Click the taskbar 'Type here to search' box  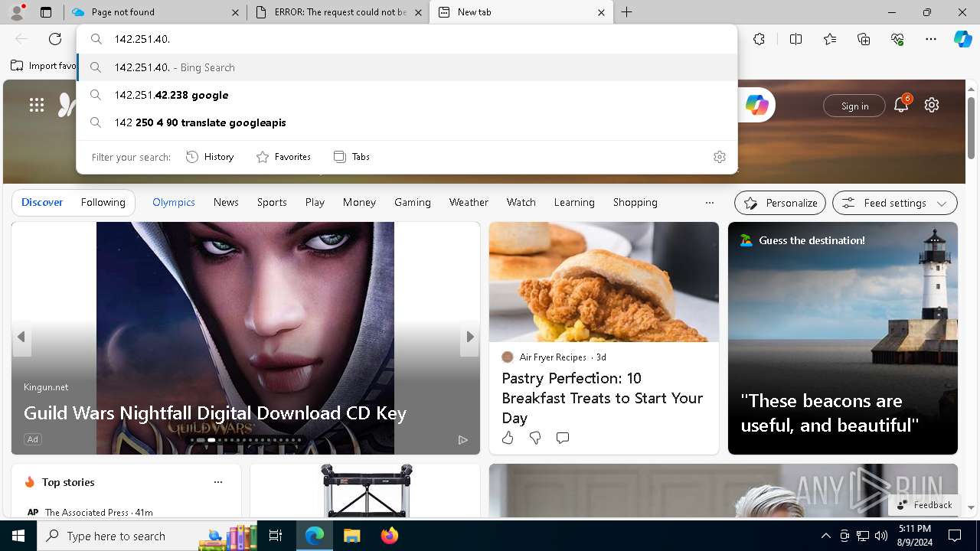145,536
